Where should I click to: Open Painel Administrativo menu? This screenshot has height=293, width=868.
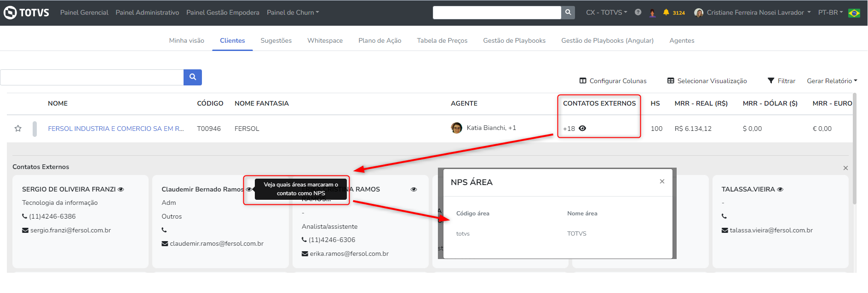147,12
